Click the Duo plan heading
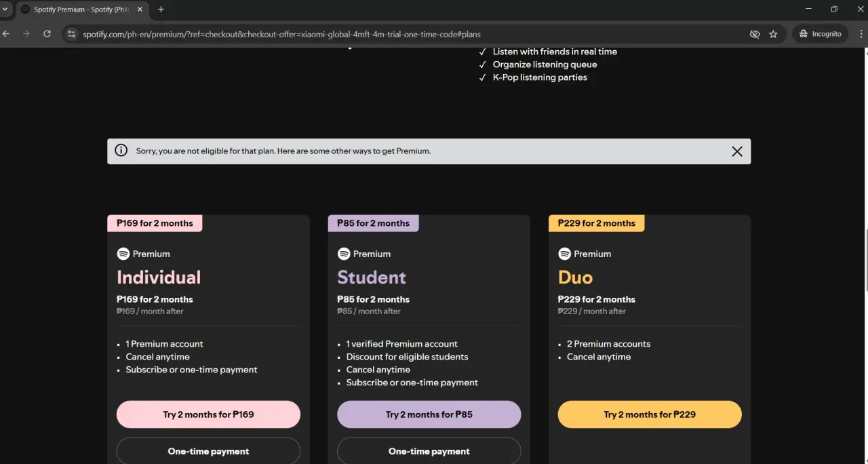This screenshot has height=464, width=868. (x=575, y=277)
